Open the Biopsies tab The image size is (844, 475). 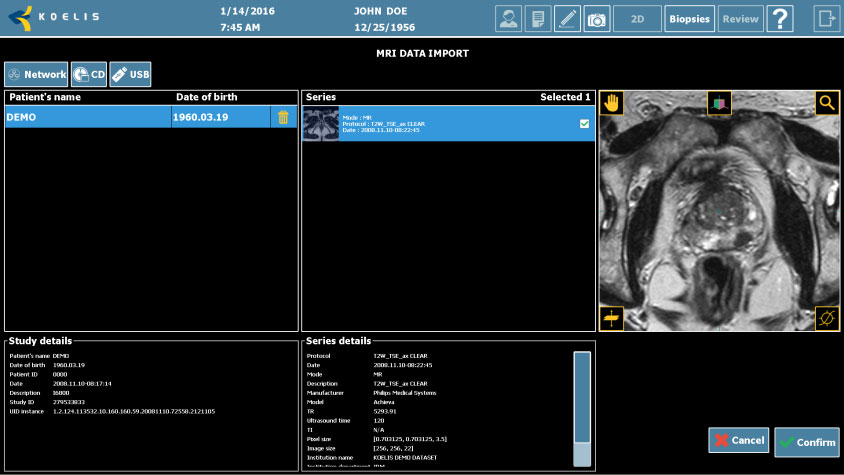coord(690,19)
